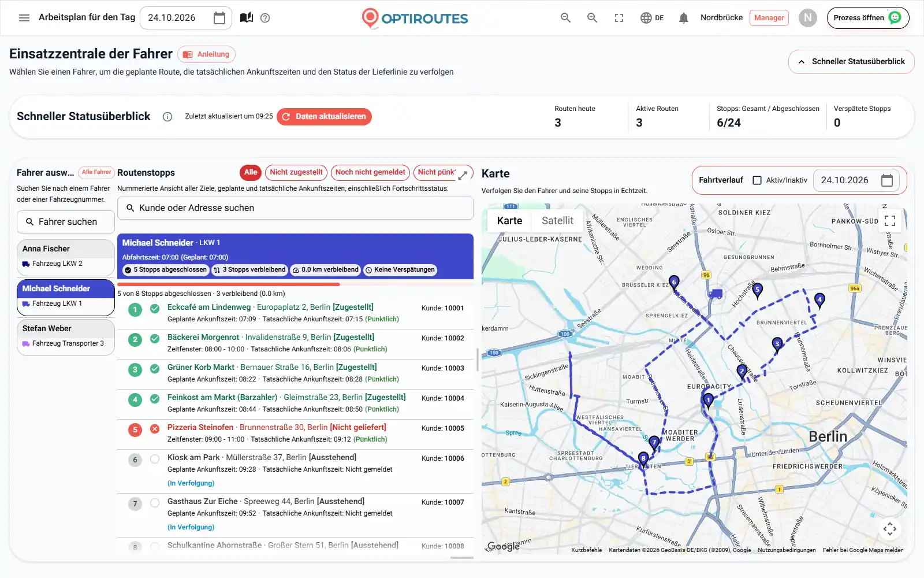Click green check for Eckcafé am Lindenweg
The height and width of the screenshot is (578, 924).
pos(155,309)
